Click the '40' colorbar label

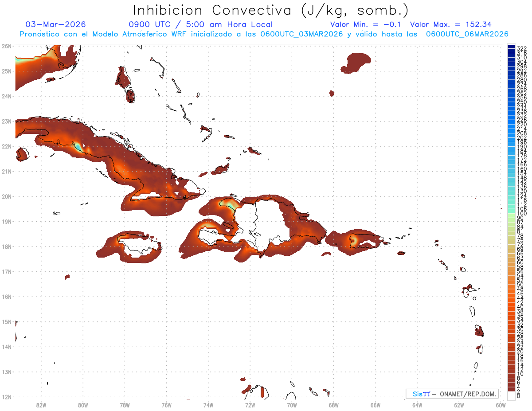520,307
